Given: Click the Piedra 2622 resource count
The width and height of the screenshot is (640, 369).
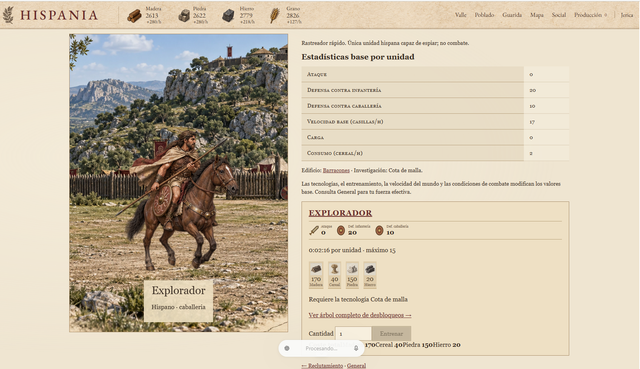Looking at the screenshot, I should [x=199, y=16].
